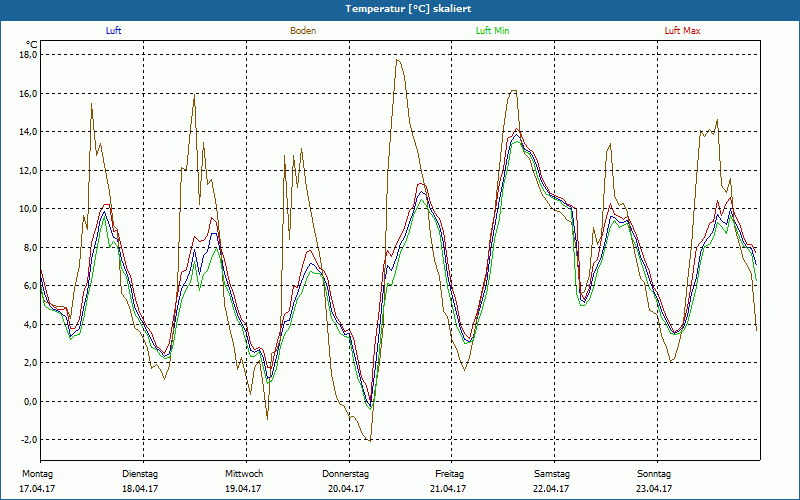Click the date 20.04.17
This screenshot has width=800, height=500.
pos(346,489)
